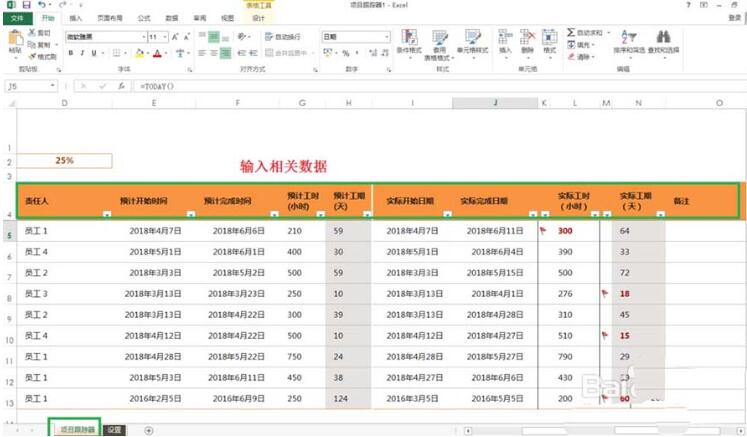The height and width of the screenshot is (437, 747).
Task: Increase indent in the alignment group
Action: 253,53
